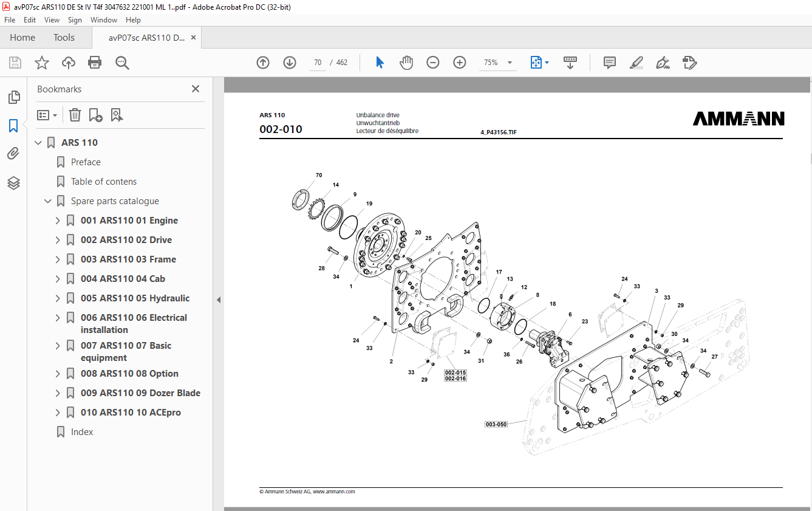The width and height of the screenshot is (812, 511).
Task: Print the document with printer icon
Action: [x=95, y=63]
